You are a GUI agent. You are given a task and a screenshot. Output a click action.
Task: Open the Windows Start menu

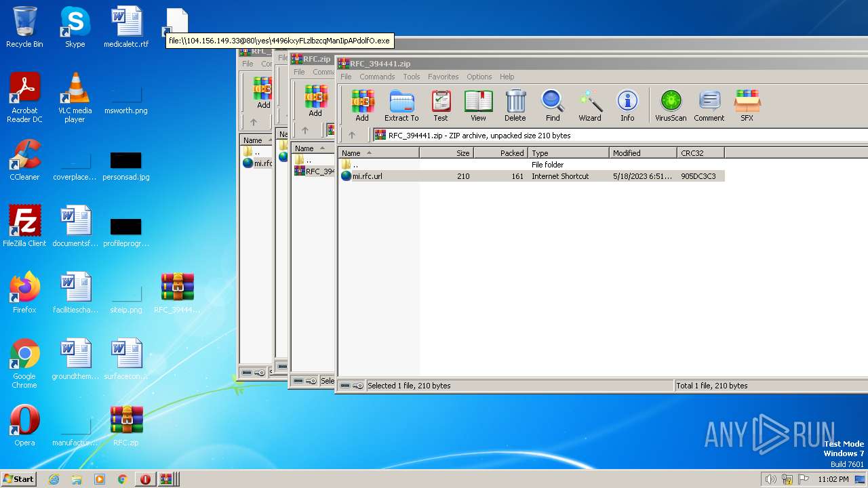point(19,479)
